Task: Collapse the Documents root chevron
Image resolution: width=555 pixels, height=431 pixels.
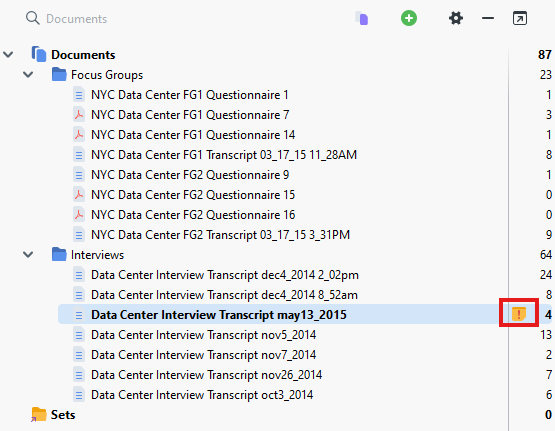Action: click(x=8, y=54)
